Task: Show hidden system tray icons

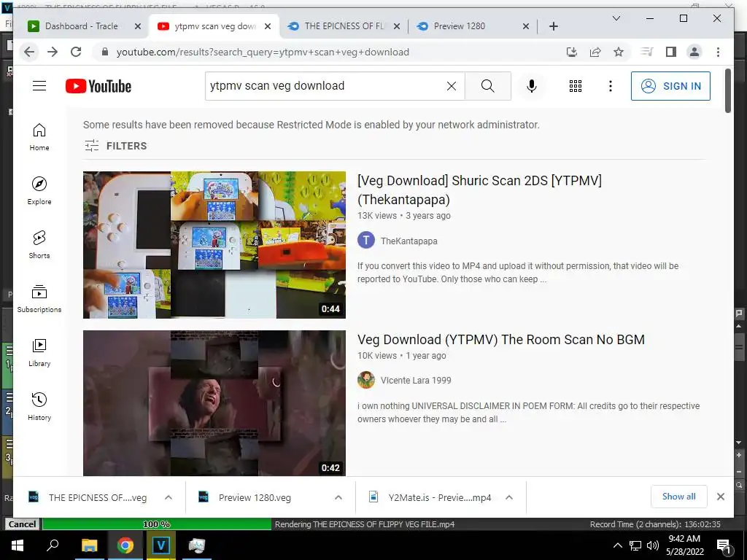Action: coord(617,545)
